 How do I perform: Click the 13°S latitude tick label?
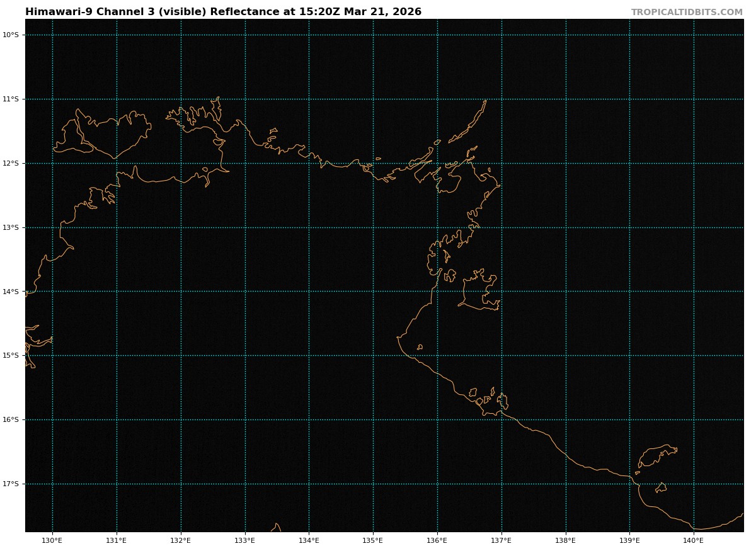tap(11, 228)
